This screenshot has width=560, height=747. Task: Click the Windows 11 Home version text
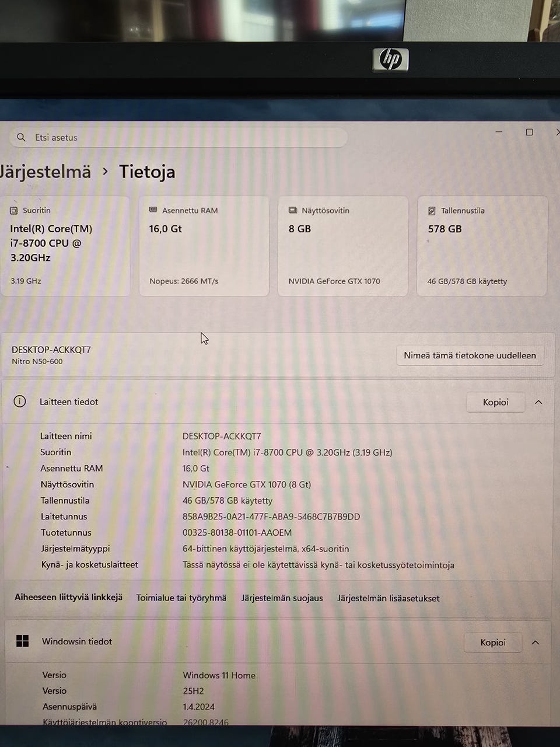(219, 675)
